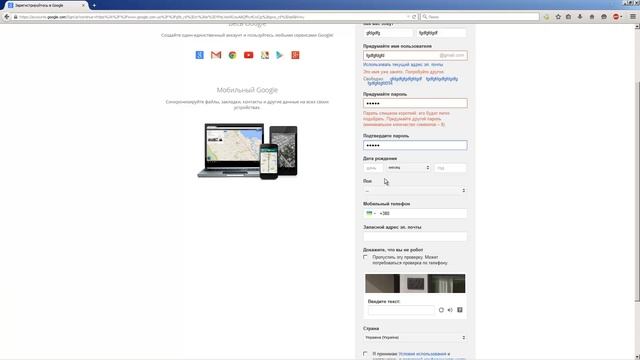Image resolution: width=640 pixels, height=360 pixels.
Task: Click the Gmail envelope icon
Action: [x=216, y=55]
